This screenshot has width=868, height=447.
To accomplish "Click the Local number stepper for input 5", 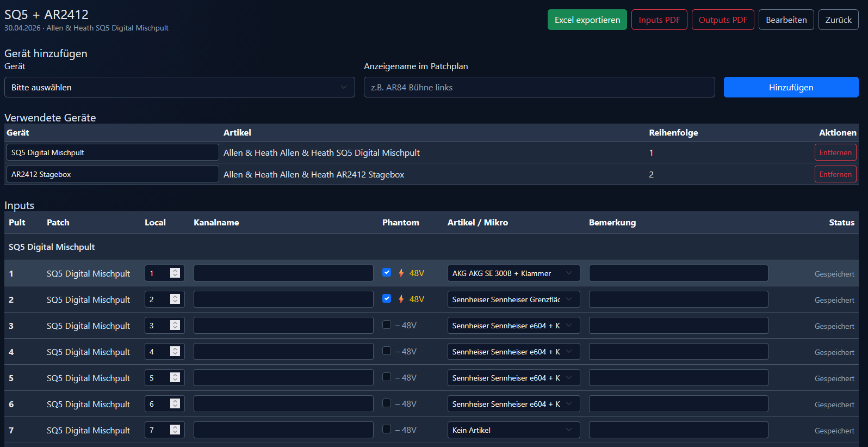I will (175, 378).
